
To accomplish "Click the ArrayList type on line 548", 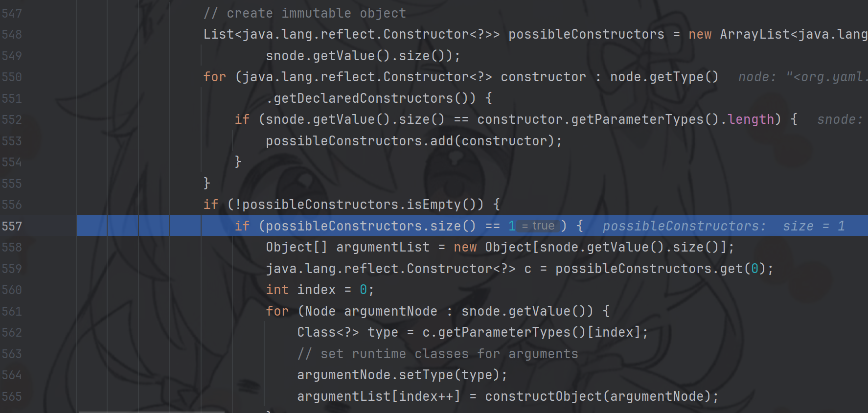I will [x=754, y=35].
